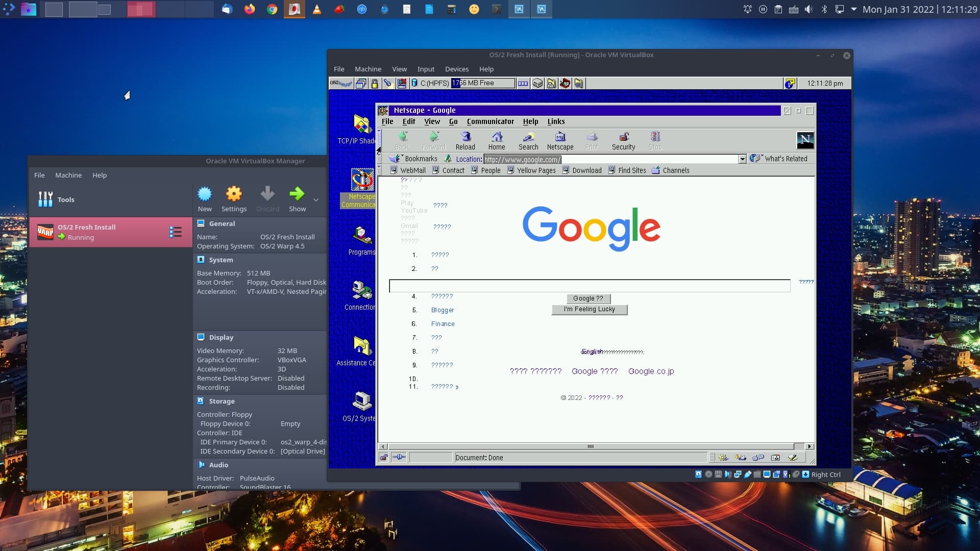Open the Security icon in Netscape toolbar
This screenshot has width=980, height=551.
point(623,137)
